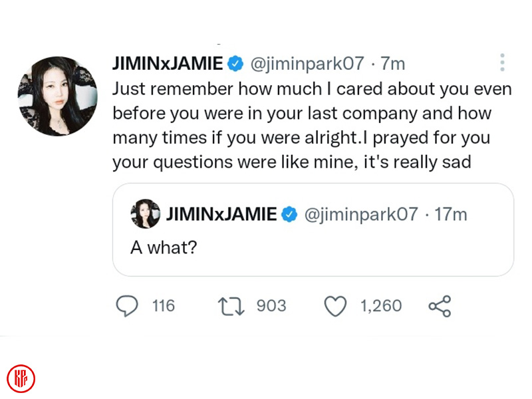
Task: Click the 17m timestamp in the quoted tweet
Action: click(450, 214)
